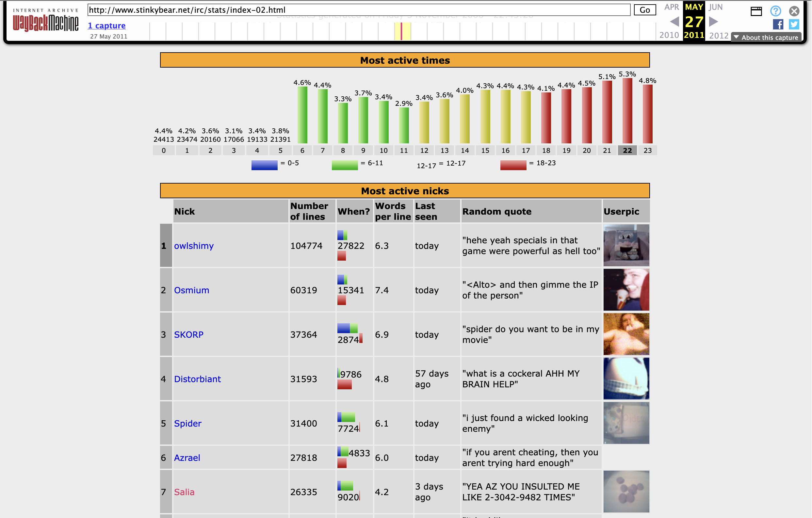Open Osmium nick link
The image size is (812, 518).
click(x=191, y=290)
